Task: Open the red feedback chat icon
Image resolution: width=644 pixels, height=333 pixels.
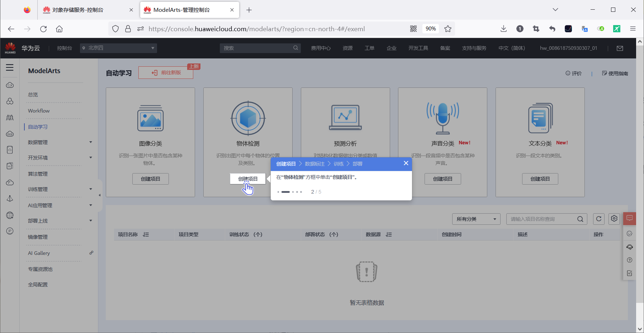Action: [630, 218]
